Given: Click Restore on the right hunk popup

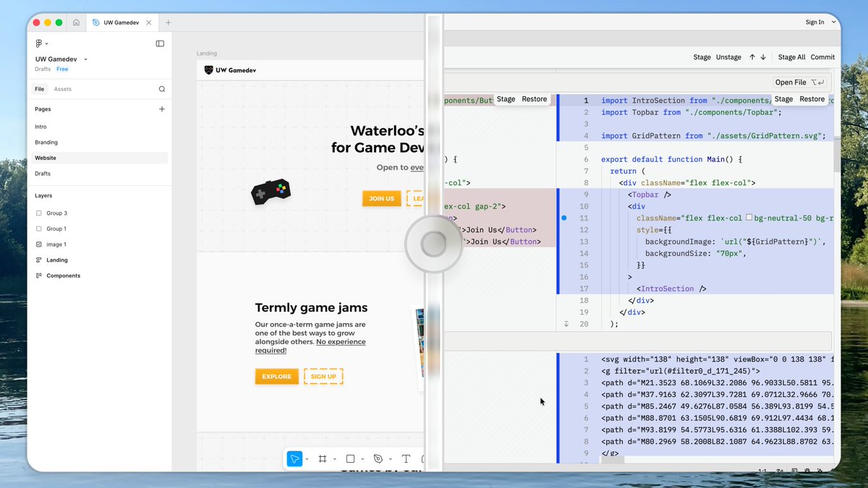Looking at the screenshot, I should click(x=812, y=99).
